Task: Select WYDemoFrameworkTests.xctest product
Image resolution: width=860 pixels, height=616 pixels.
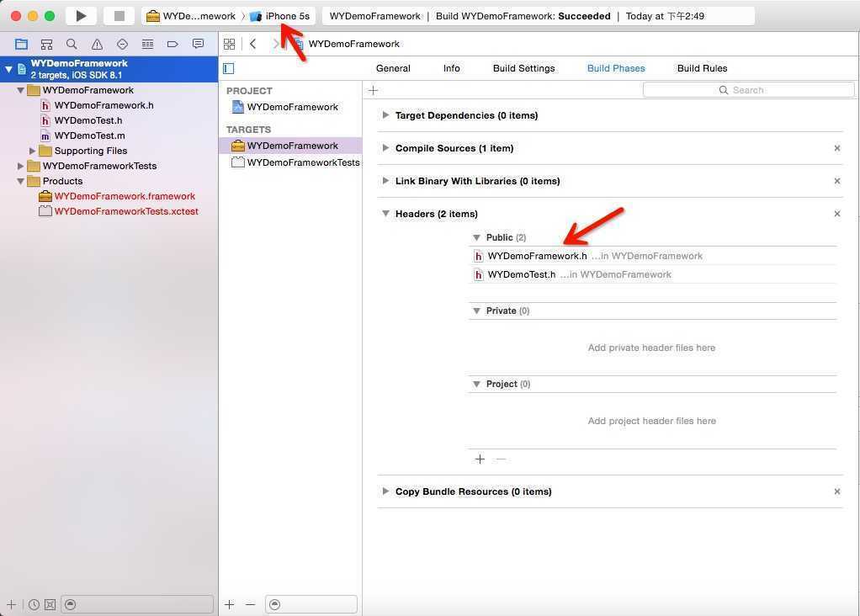Action: tap(126, 212)
